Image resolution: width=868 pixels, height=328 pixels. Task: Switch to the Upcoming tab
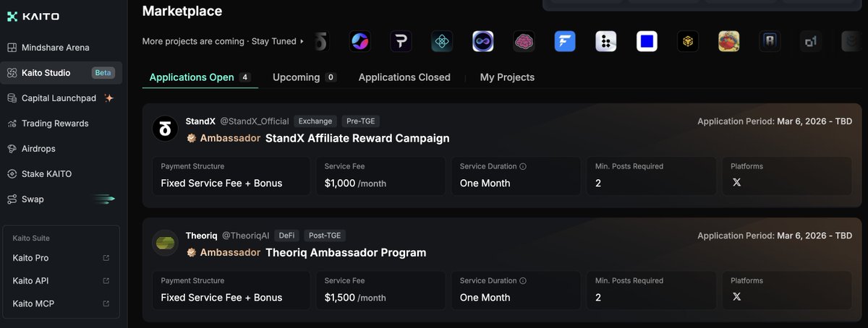(x=296, y=77)
